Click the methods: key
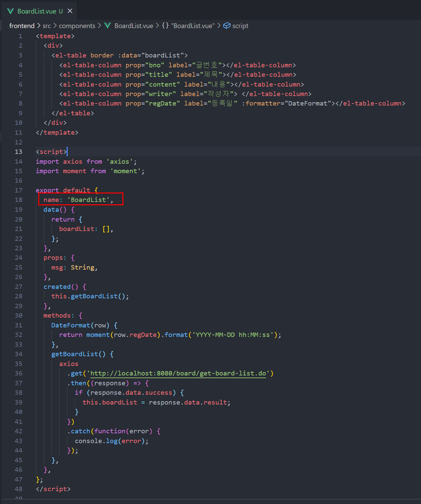The image size is (421, 504). (59, 316)
